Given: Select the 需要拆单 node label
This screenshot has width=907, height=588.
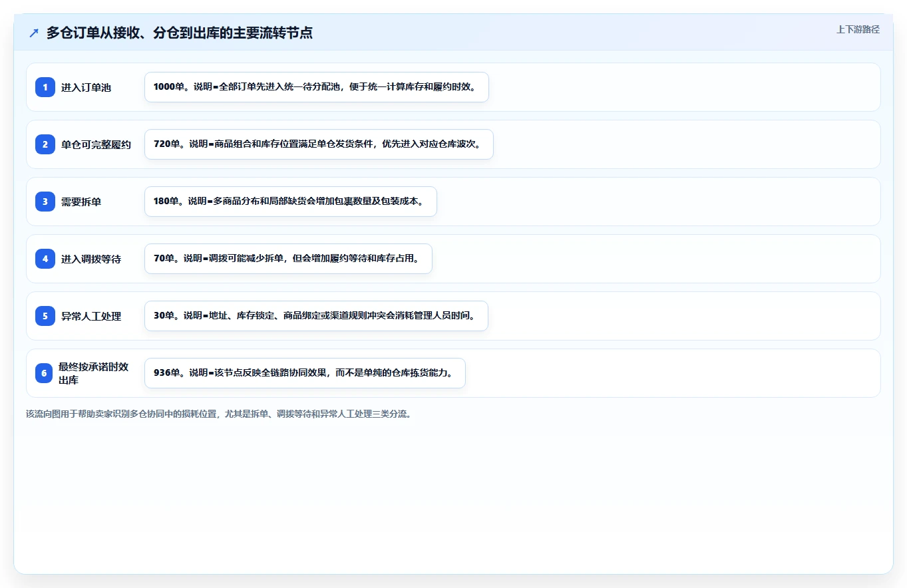Looking at the screenshot, I should click(81, 202).
